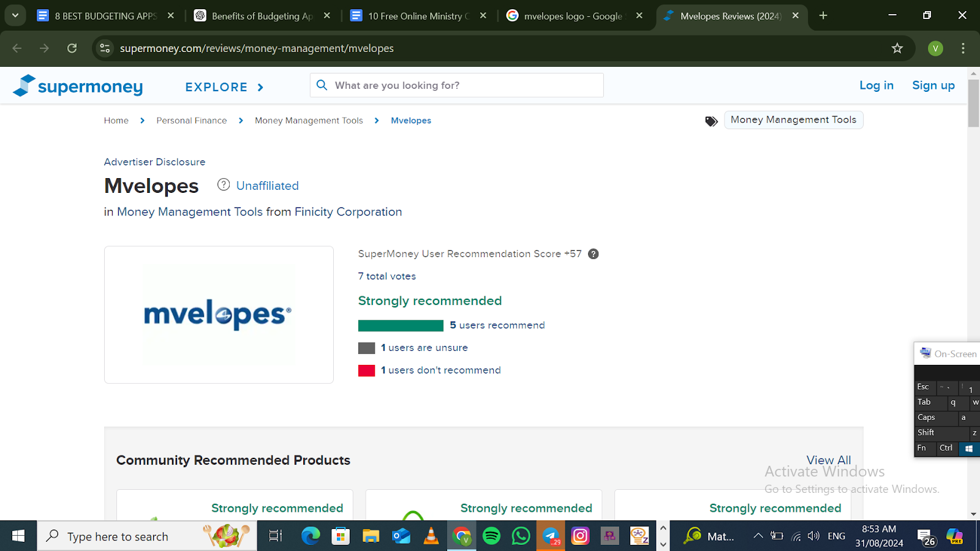This screenshot has width=980, height=551.
Task: Open Microsoft Store from the taskbar
Action: click(341, 536)
